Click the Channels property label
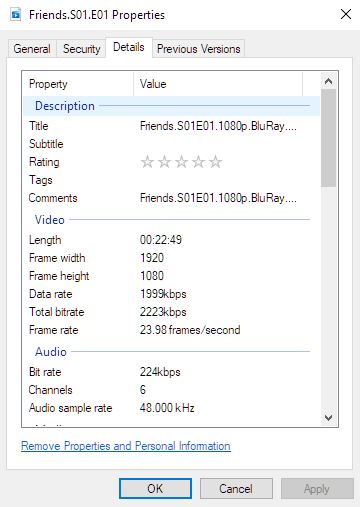Image resolution: width=360 pixels, height=507 pixels. tap(50, 390)
